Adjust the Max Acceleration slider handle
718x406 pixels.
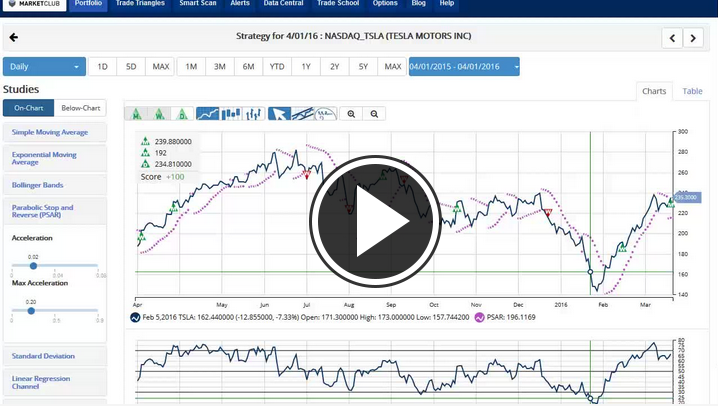[x=31, y=310]
